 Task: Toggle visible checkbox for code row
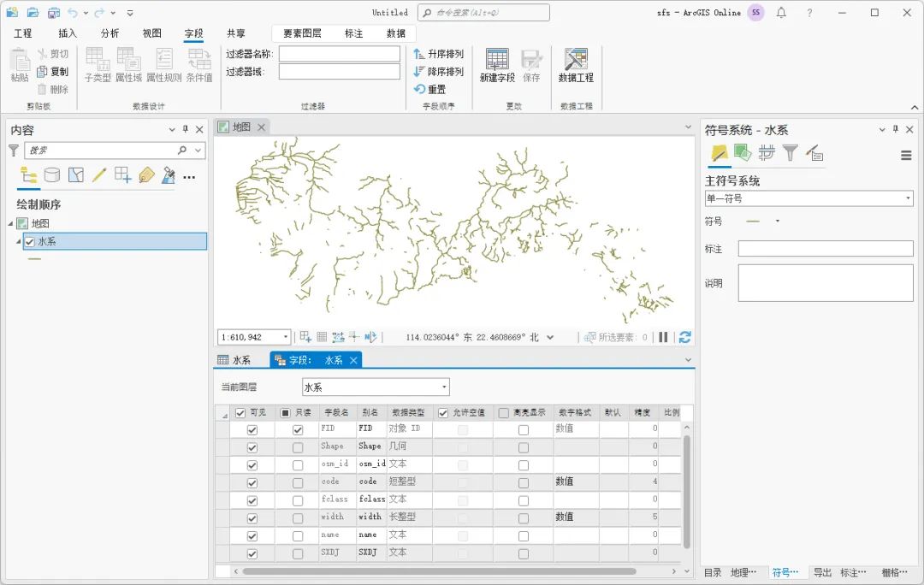[x=252, y=483]
